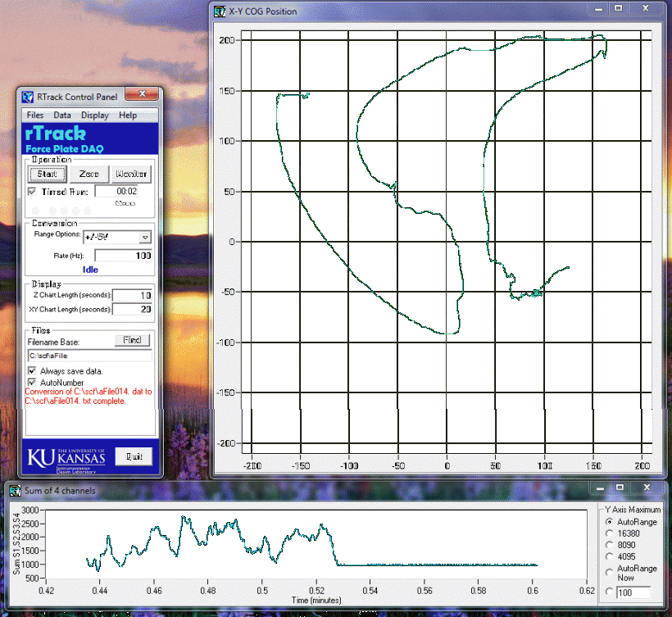Click the Find filename button
672x617 pixels.
[132, 340]
